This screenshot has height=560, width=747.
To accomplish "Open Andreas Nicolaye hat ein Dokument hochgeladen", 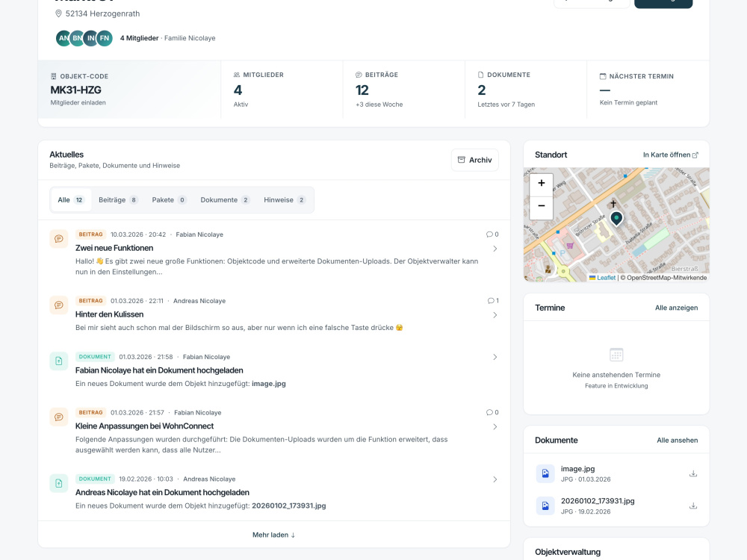I will click(x=162, y=492).
